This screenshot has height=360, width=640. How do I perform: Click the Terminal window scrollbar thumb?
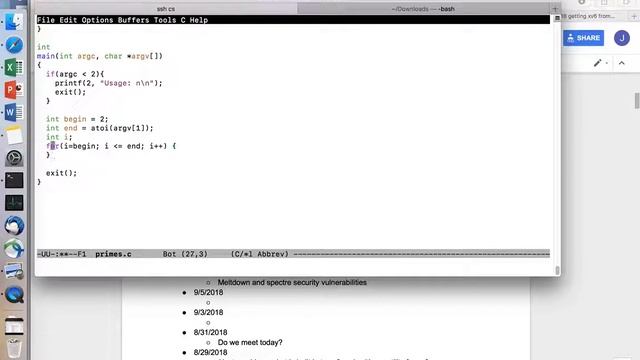pyautogui.click(x=557, y=270)
